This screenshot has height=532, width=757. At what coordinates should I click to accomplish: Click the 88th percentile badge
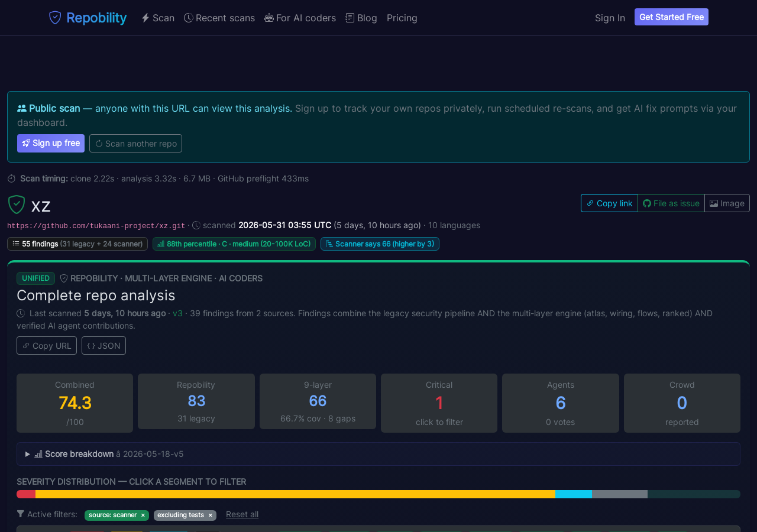234,244
